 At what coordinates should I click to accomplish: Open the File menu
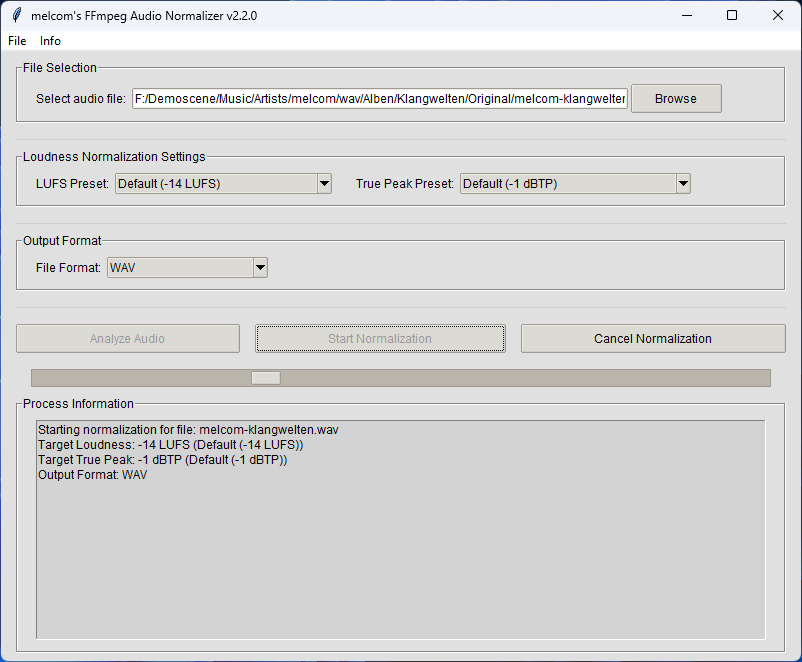point(17,41)
